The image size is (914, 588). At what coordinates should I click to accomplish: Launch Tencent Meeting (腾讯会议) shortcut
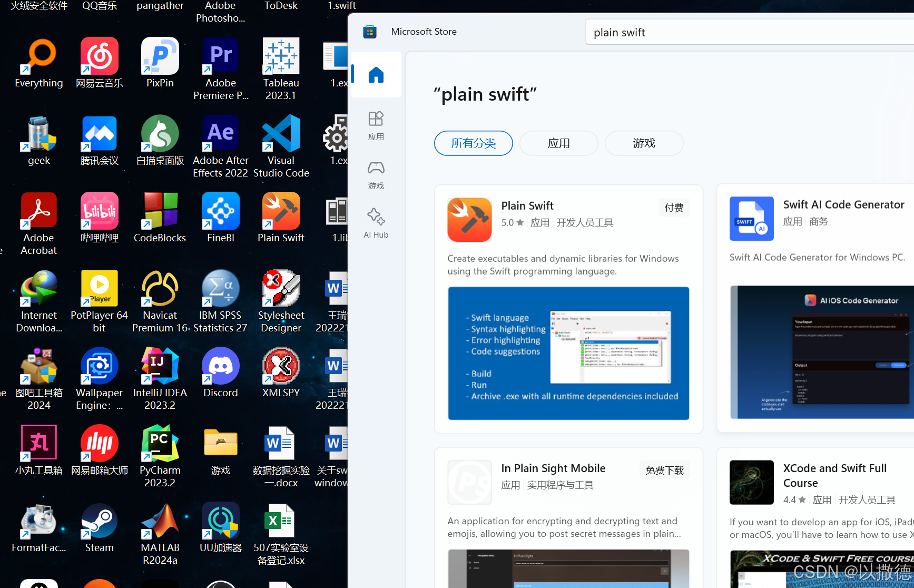click(100, 140)
